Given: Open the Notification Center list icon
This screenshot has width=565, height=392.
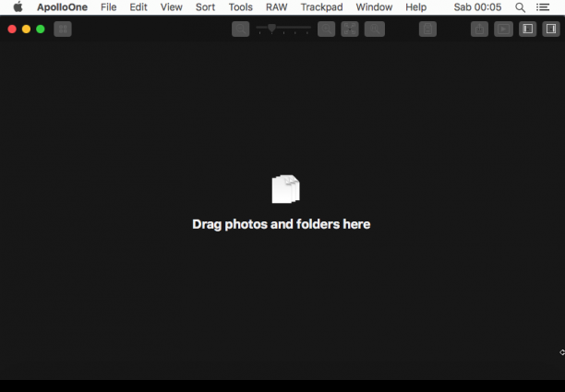Looking at the screenshot, I should click(543, 7).
